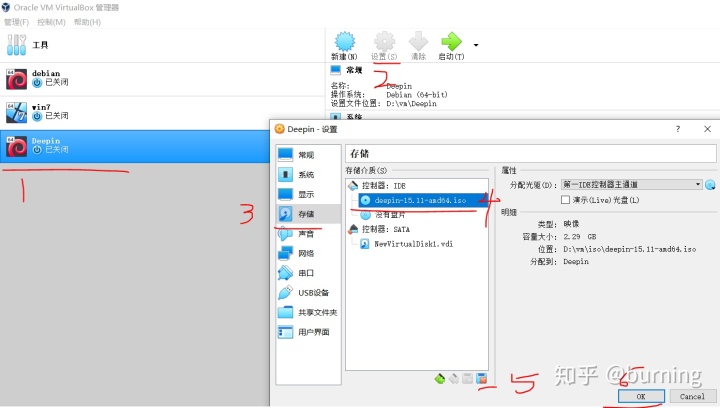Click the 2.29 GB capacity value
The width and height of the screenshot is (720, 408).
coord(580,237)
